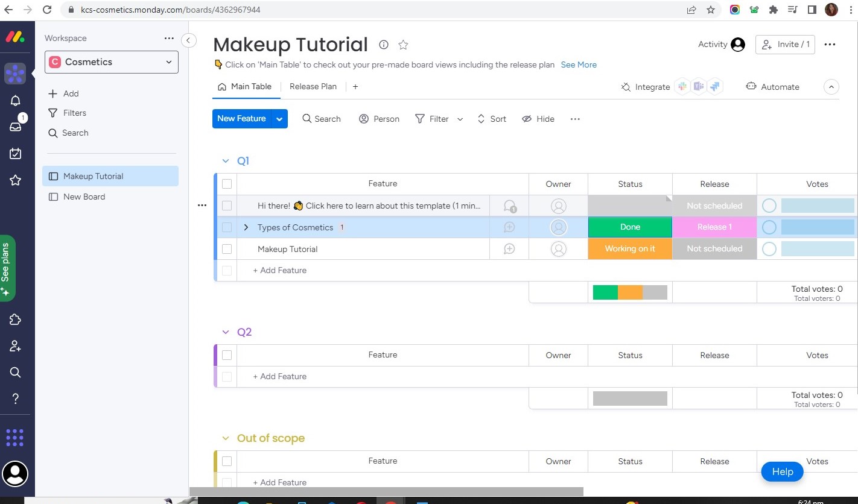Image resolution: width=858 pixels, height=504 pixels.
Task: Open the work management product icon
Action: coord(15,74)
